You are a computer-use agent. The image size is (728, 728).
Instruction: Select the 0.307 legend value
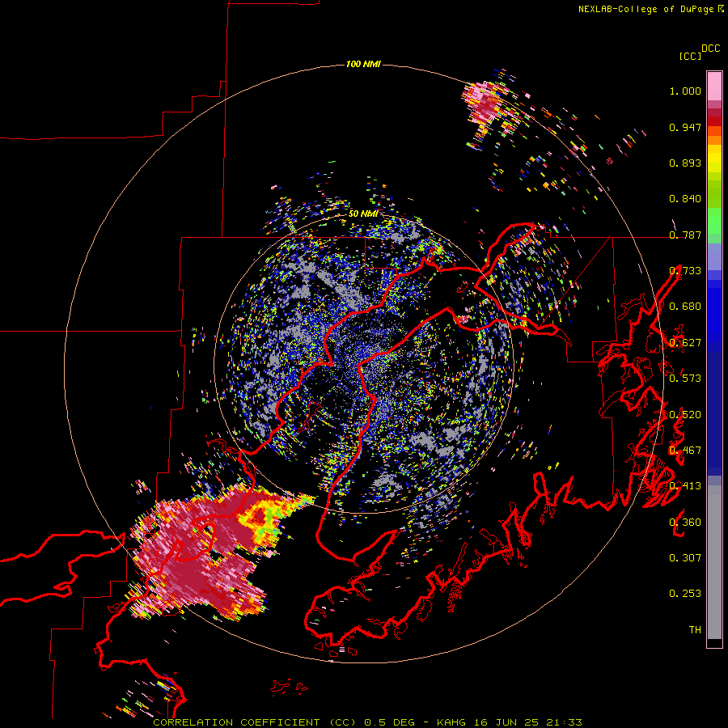click(x=685, y=558)
